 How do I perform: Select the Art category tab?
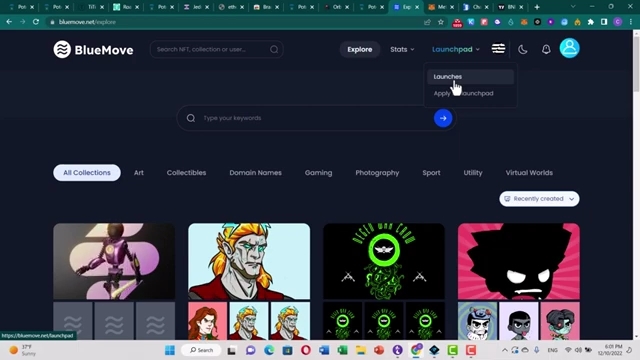point(139,173)
